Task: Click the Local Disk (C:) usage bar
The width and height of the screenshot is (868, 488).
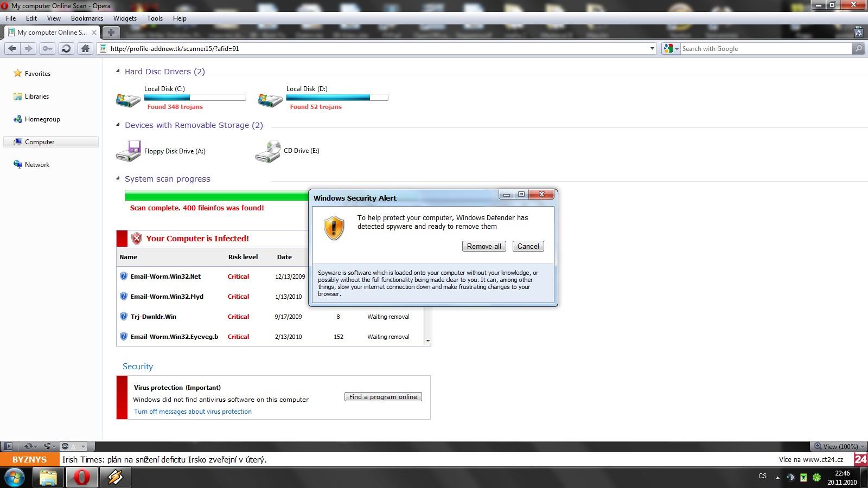Action: tap(195, 98)
